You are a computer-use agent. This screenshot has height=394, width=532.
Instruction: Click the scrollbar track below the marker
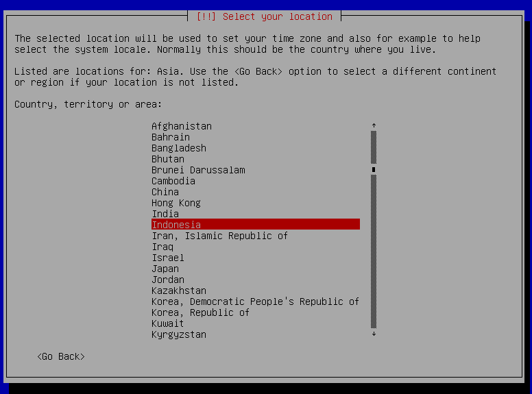(374, 251)
